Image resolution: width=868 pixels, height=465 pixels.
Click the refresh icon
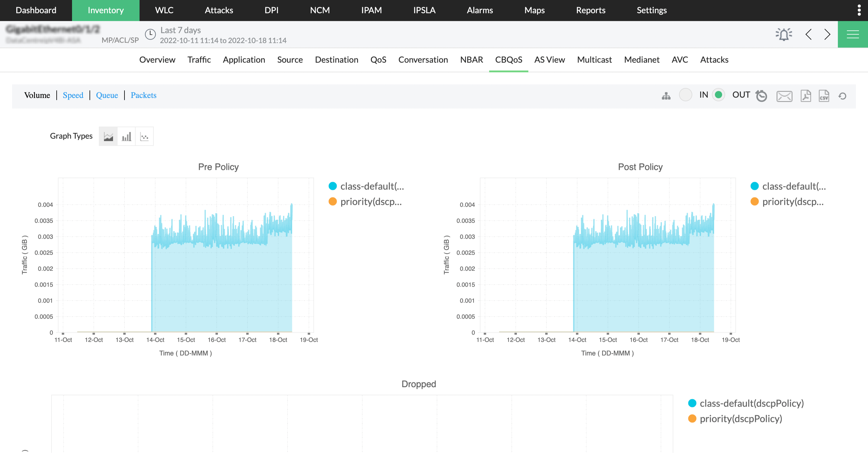point(842,96)
